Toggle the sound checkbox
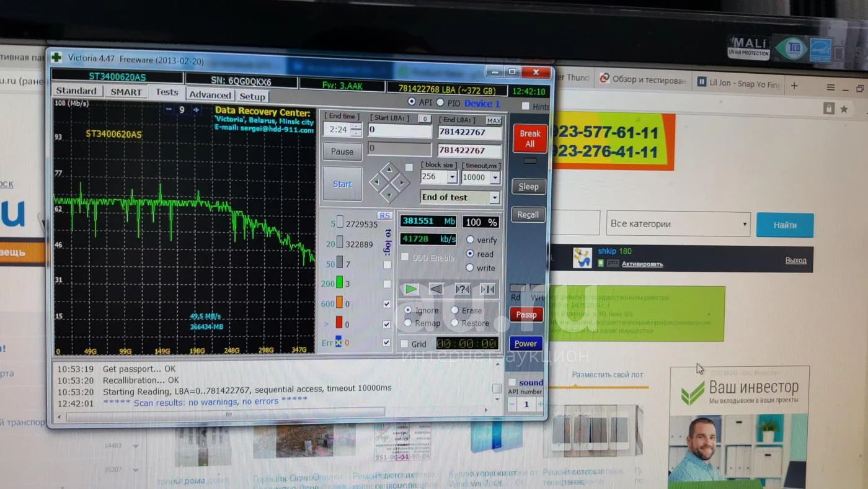Viewport: 868px width, 489px height. (x=512, y=382)
